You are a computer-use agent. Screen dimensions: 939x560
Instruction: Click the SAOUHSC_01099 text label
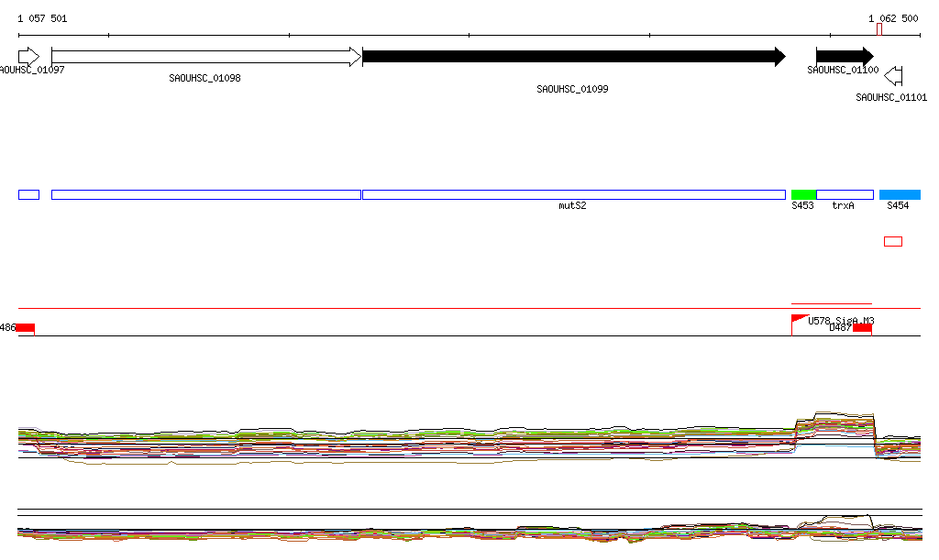572,89
